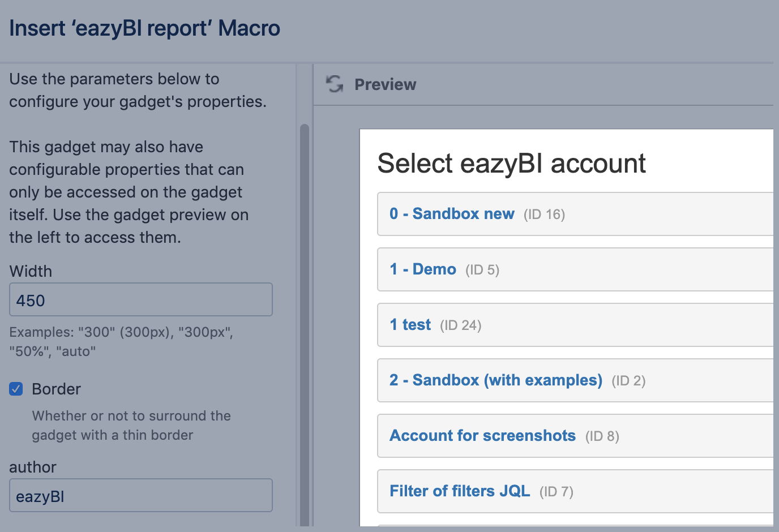Open the '1 - Demo' account
Viewport: 779px width, 532px height.
(x=423, y=269)
